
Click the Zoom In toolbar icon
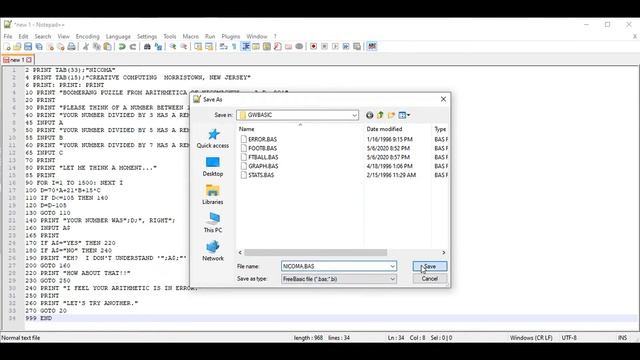(173, 47)
